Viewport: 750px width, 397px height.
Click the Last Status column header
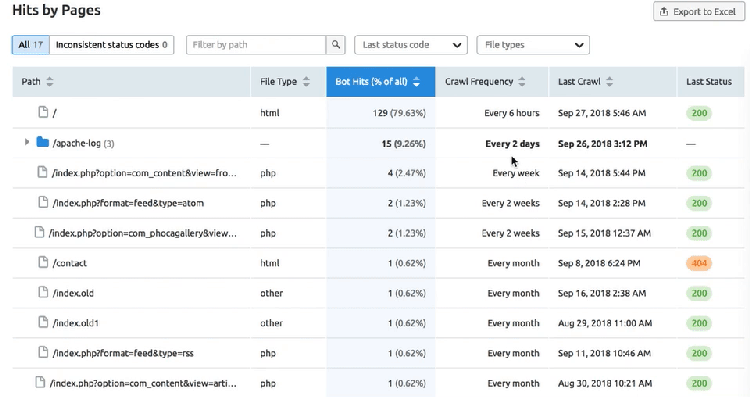pyautogui.click(x=711, y=82)
